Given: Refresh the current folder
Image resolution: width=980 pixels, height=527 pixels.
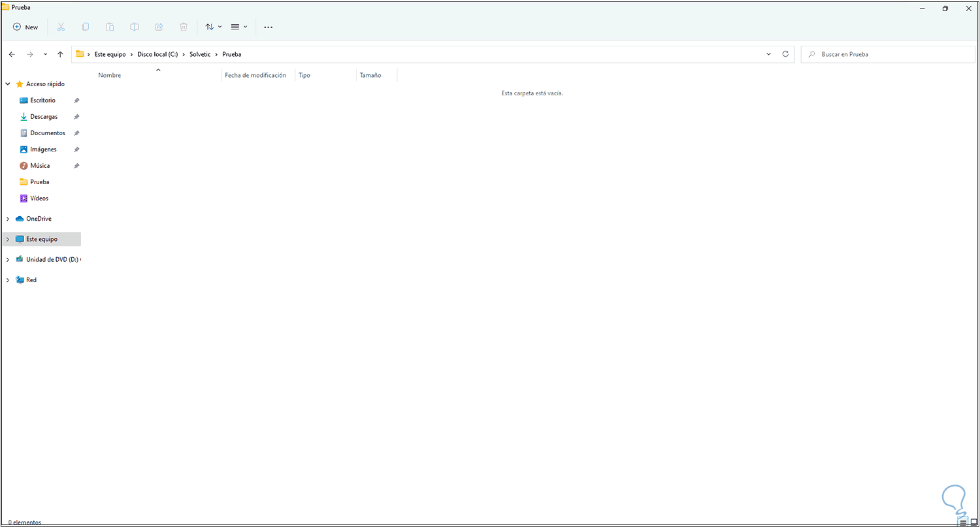Looking at the screenshot, I should 785,54.
